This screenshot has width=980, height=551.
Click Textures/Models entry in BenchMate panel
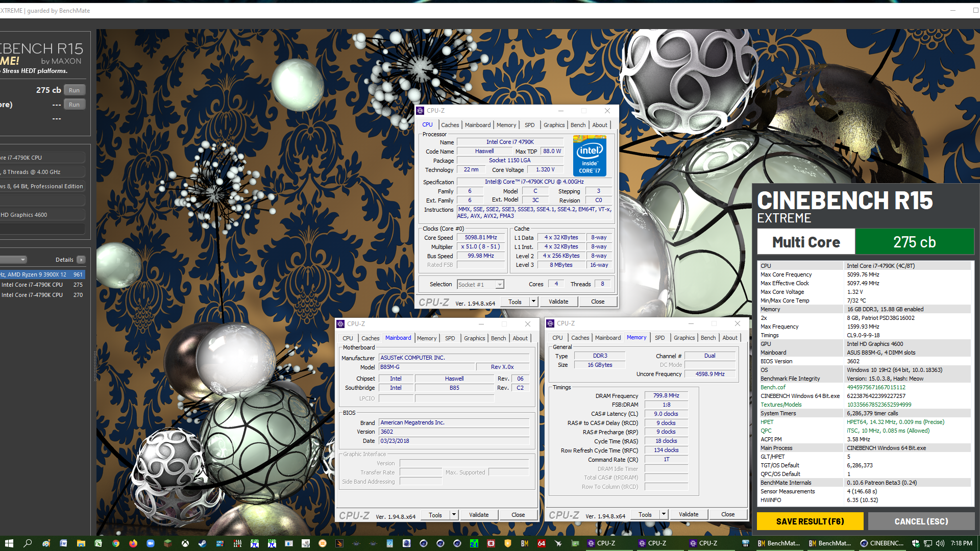pos(781,405)
